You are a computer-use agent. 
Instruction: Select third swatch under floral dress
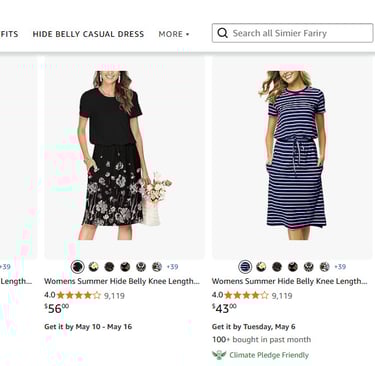click(109, 266)
